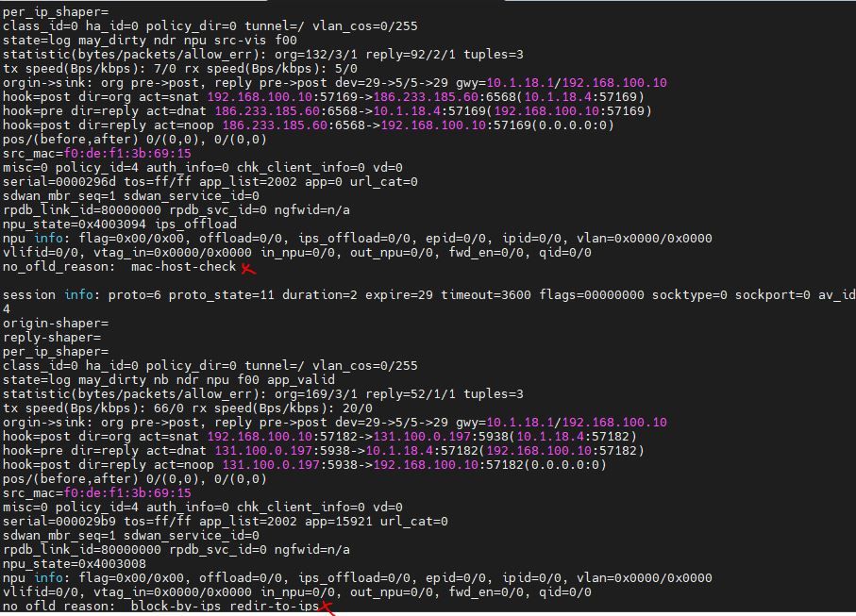The width and height of the screenshot is (856, 616).
Task: Click the cyan 'info' in the session info line
Action: [x=78, y=294]
